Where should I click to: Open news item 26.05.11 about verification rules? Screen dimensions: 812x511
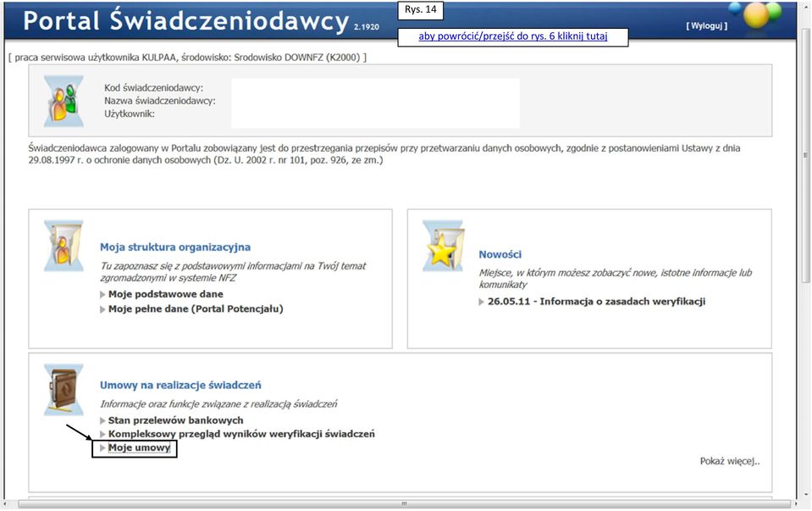pos(597,302)
